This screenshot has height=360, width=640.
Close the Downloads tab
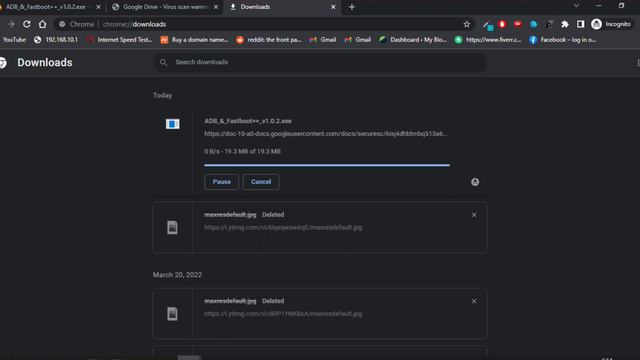[x=333, y=7]
